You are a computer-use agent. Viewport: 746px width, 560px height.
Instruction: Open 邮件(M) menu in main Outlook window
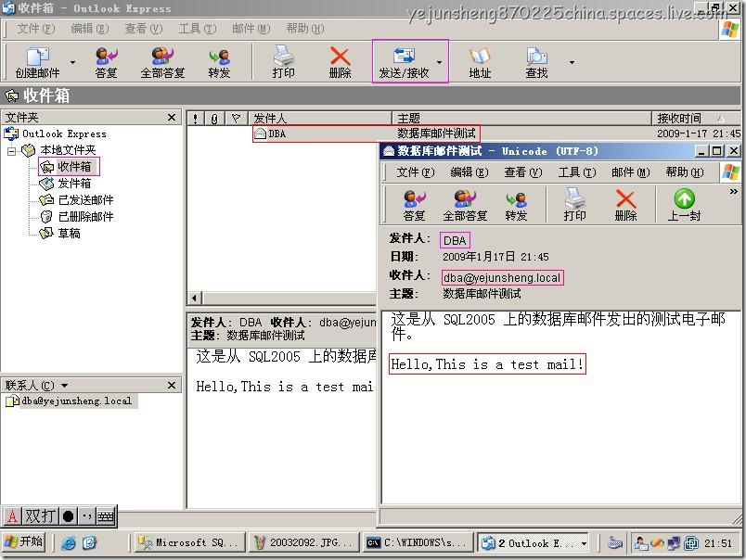(251, 29)
